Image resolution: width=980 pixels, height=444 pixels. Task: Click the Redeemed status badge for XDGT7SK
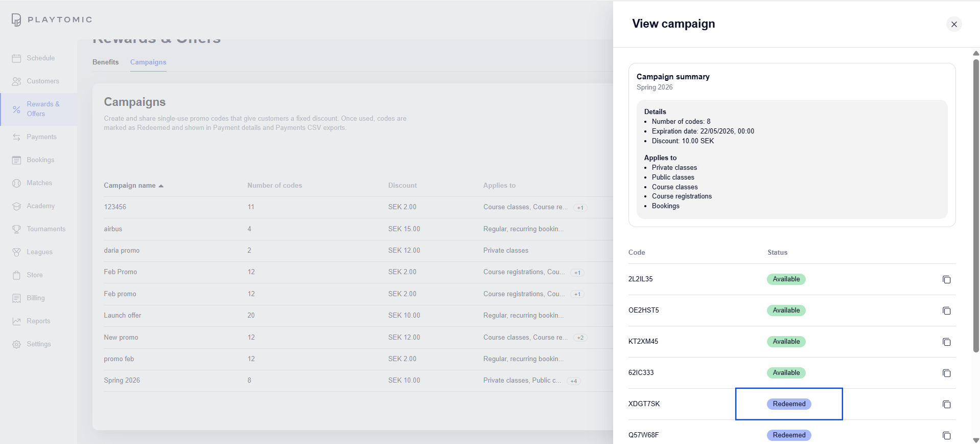pos(788,404)
